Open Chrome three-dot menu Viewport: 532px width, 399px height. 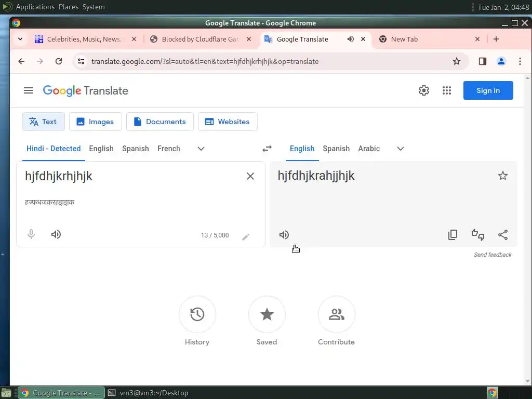[x=520, y=61]
